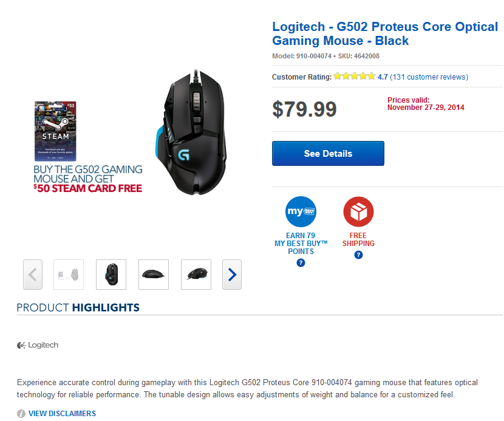
Task: Go to previous images with left arrow
Action: (x=33, y=275)
